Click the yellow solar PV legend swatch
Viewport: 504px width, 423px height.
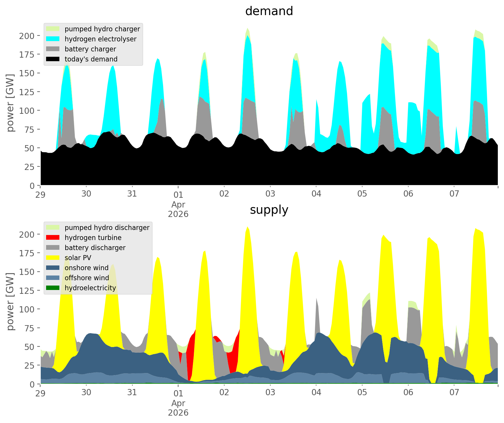53,258
